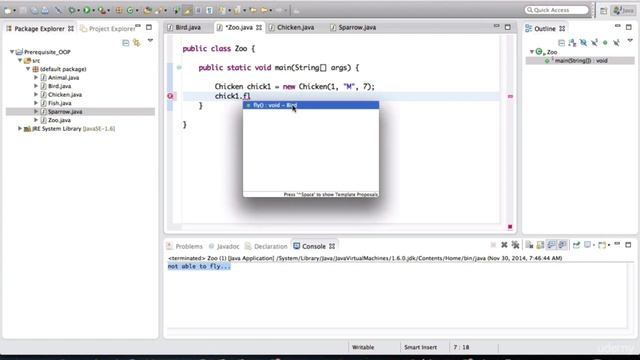Expand the JRE System Library node
The width and height of the screenshot is (640, 360).
pyautogui.click(x=20, y=129)
